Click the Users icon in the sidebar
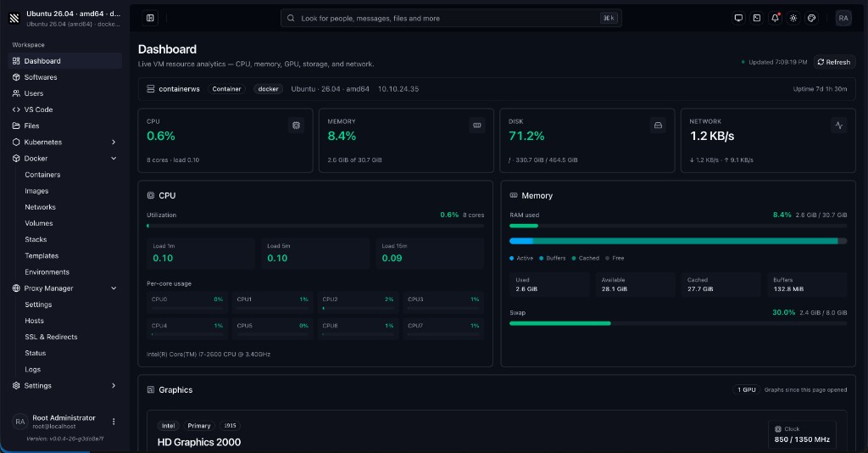868x453 pixels. [16, 93]
